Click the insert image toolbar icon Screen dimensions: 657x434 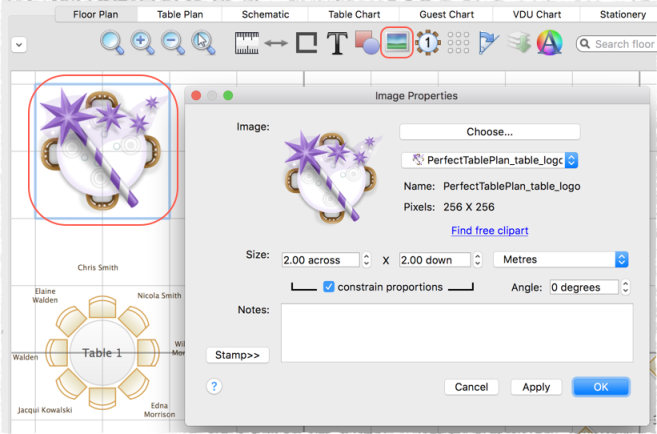pyautogui.click(x=397, y=43)
